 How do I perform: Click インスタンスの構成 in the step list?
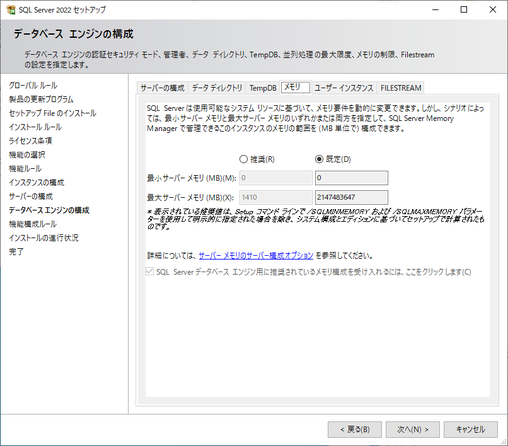(x=36, y=182)
